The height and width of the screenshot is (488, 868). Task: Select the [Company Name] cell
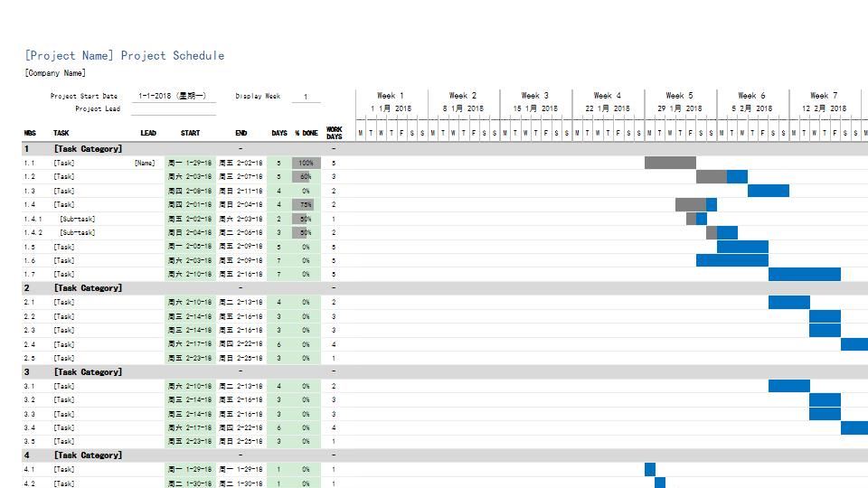55,73
